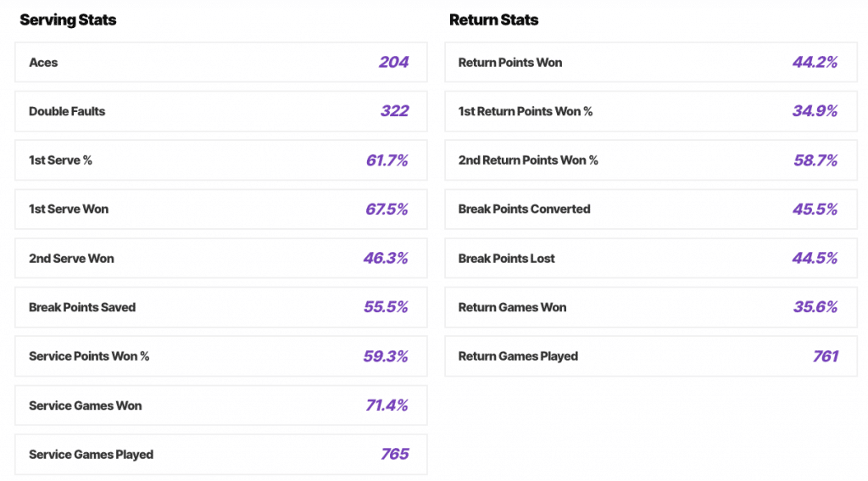Select the Aces value 204
This screenshot has width=868, height=481.
point(393,62)
